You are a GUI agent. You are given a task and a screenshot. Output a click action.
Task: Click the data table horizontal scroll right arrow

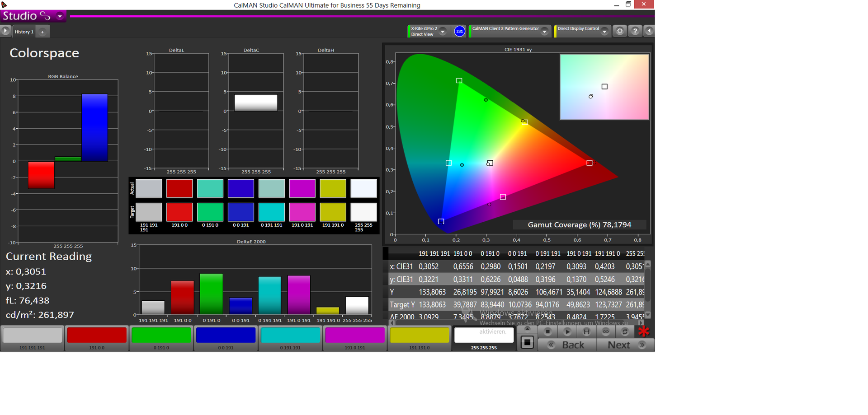pyautogui.click(x=641, y=322)
